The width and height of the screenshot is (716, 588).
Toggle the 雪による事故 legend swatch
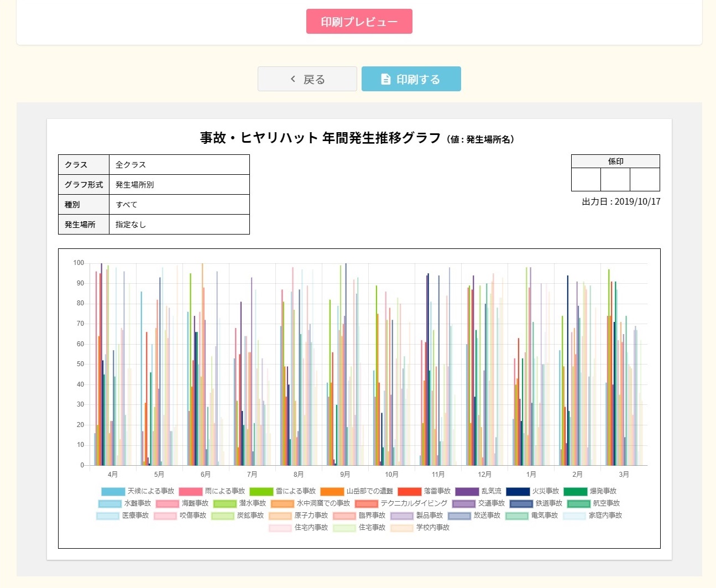262,491
